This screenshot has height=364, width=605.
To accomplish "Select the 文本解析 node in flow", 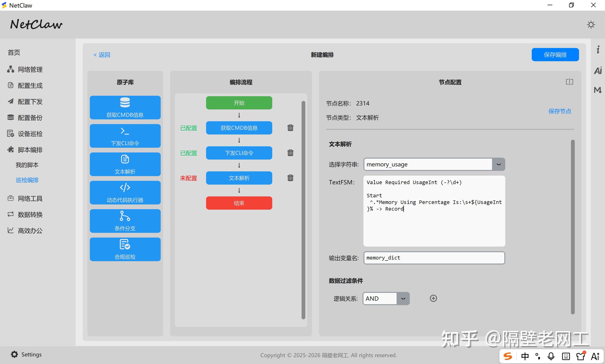I will (x=239, y=178).
